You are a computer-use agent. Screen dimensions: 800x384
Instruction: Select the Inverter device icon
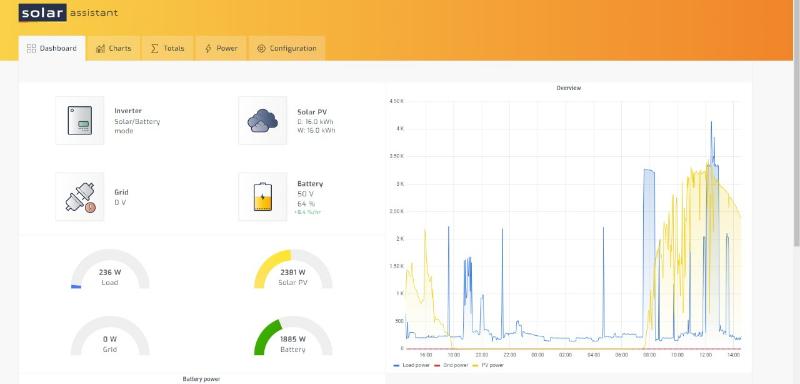[x=80, y=120]
